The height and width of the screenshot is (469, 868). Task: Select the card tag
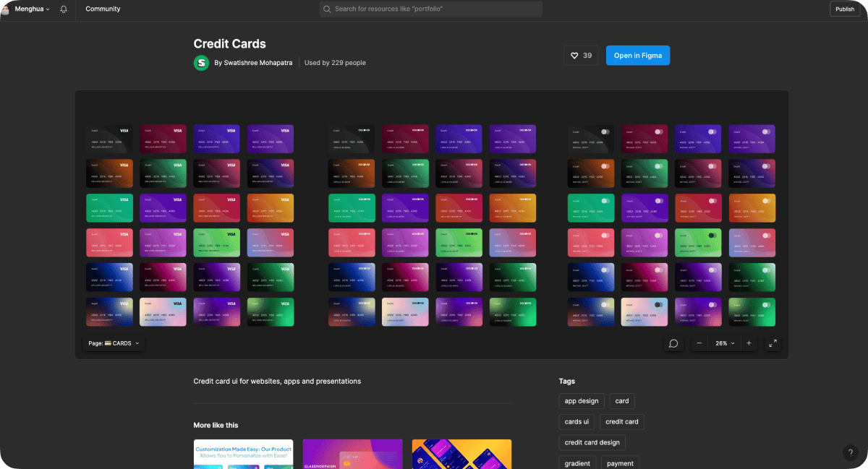pos(622,401)
